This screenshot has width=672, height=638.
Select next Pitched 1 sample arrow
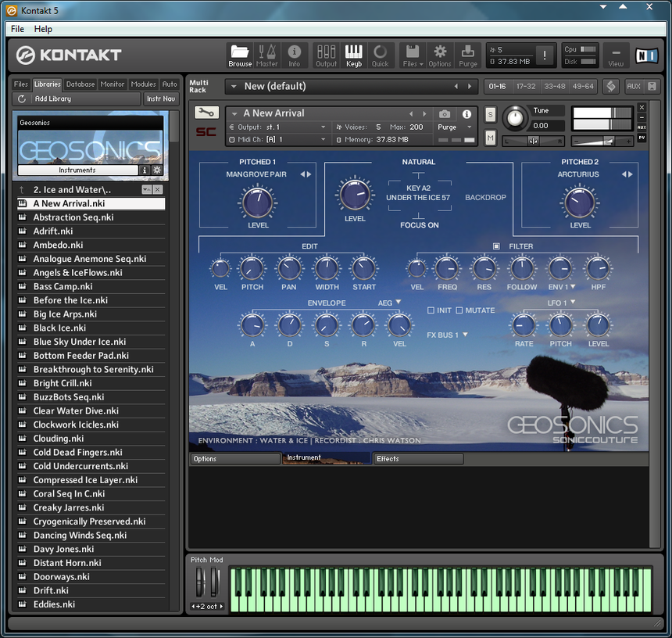click(x=309, y=174)
